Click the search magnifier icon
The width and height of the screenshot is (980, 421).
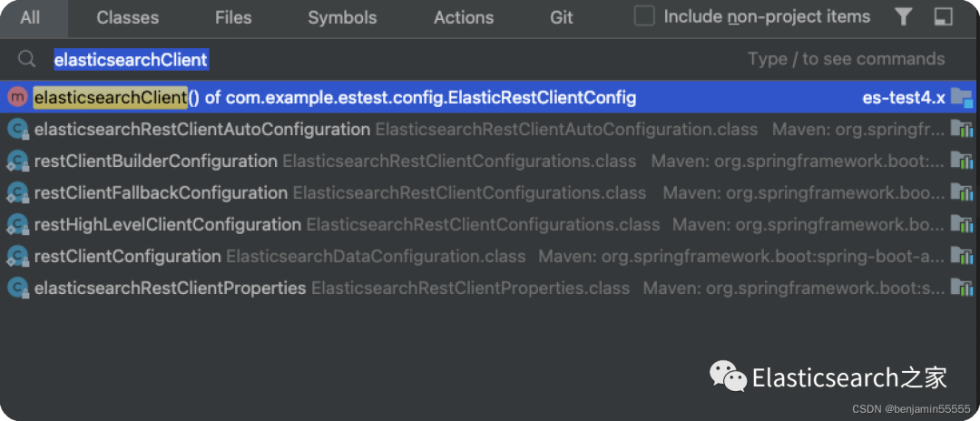click(27, 60)
